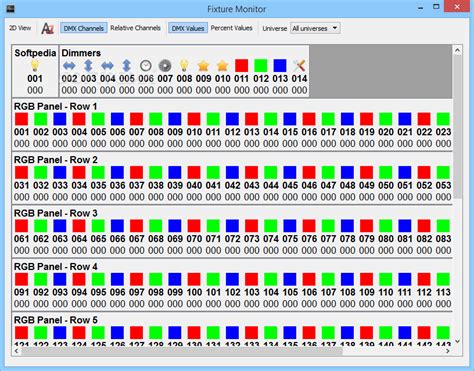The height and width of the screenshot is (371, 474).
Task: Click the RGB Panel - Row 1 title
Action: (x=56, y=107)
